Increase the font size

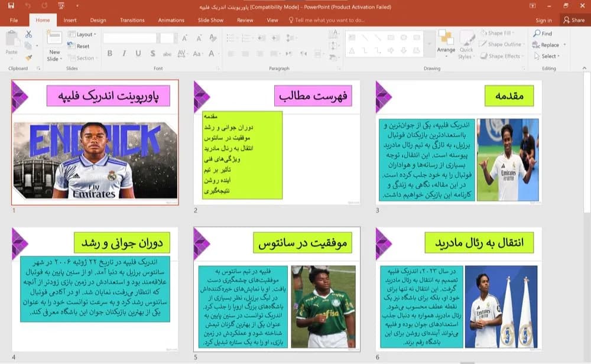(x=184, y=38)
